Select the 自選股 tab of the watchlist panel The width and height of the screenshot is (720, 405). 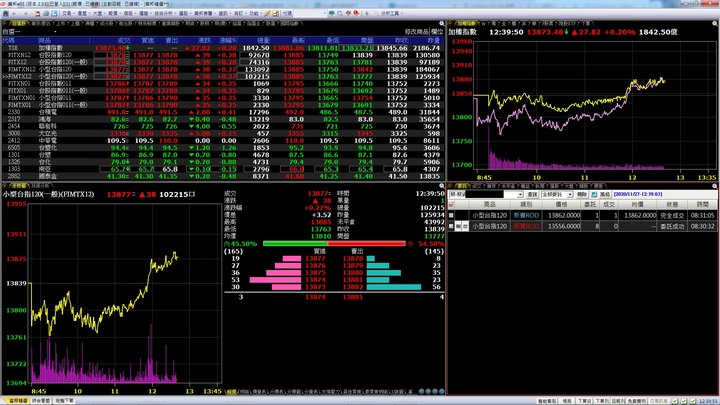(19, 23)
